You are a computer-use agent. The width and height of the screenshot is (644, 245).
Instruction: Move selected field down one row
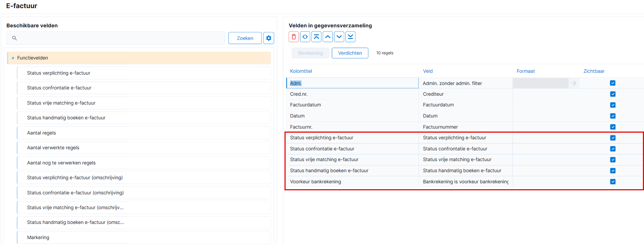click(339, 37)
